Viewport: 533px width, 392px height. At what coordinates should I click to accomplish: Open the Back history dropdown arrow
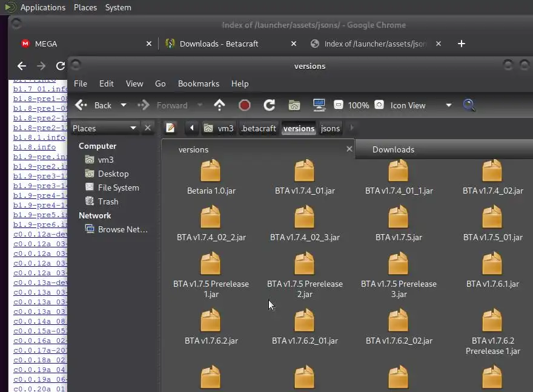tap(124, 105)
